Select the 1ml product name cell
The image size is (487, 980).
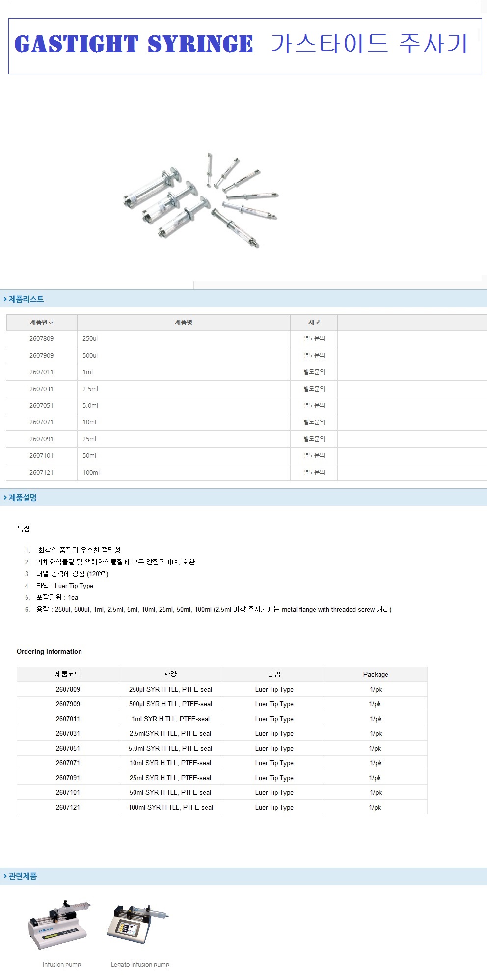[x=184, y=372]
